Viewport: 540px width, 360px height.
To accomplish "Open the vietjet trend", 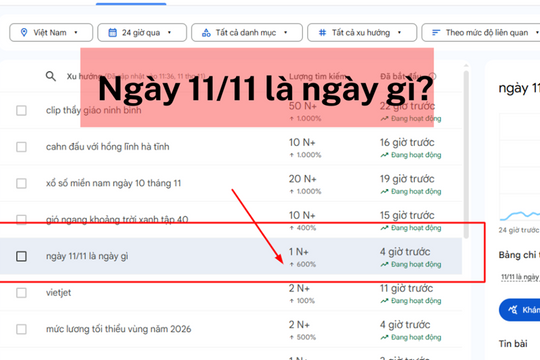I will (58, 293).
